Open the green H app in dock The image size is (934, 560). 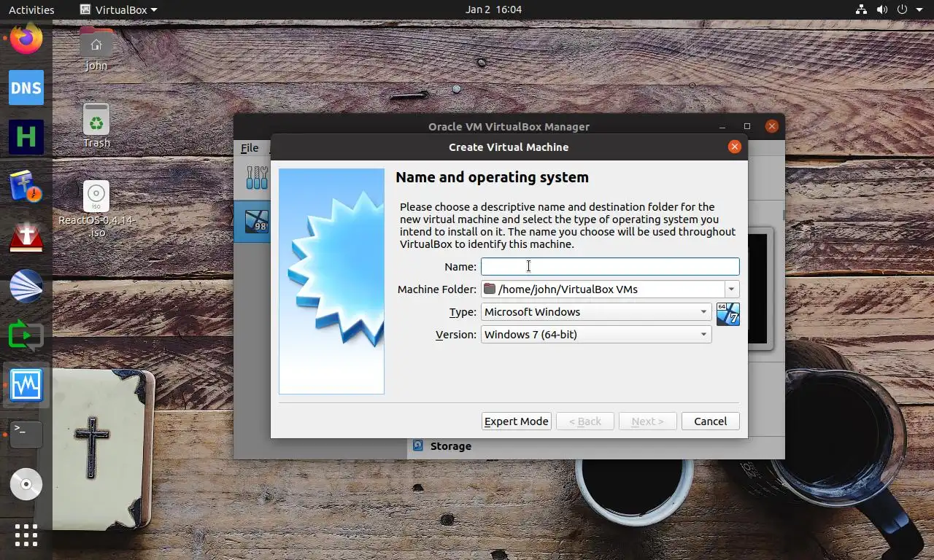pyautogui.click(x=26, y=137)
